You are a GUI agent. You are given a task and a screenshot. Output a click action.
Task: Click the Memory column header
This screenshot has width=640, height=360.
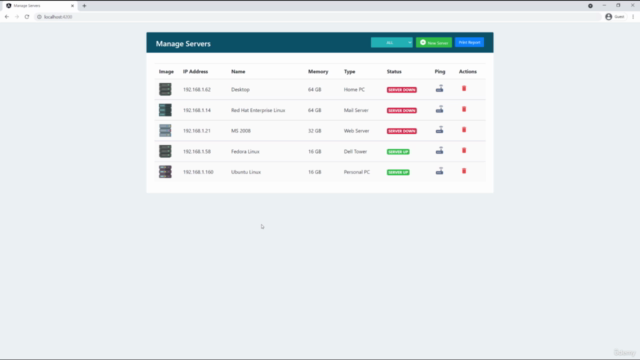pos(318,71)
